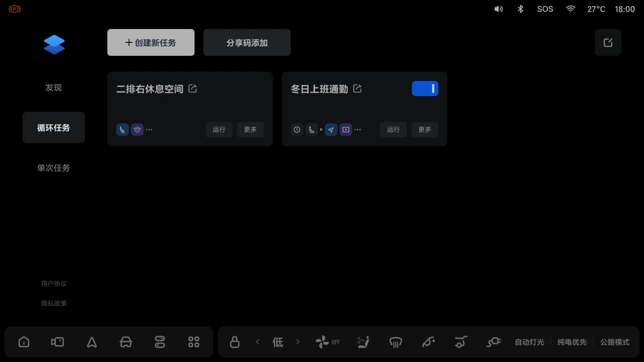Open 更多 menu on 冬日上班通勤 card
This screenshot has height=362, width=644.
(x=425, y=129)
